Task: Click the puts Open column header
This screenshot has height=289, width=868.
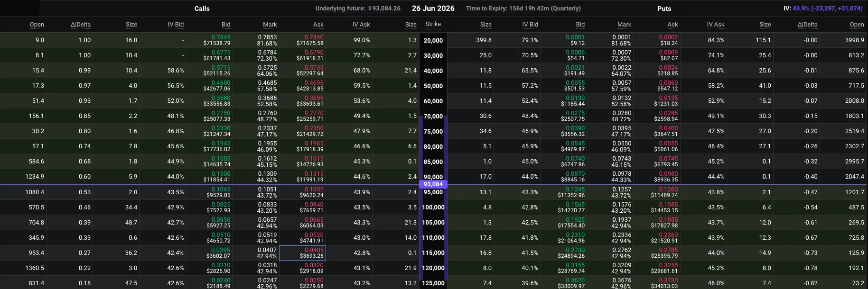Action: pyautogui.click(x=857, y=25)
